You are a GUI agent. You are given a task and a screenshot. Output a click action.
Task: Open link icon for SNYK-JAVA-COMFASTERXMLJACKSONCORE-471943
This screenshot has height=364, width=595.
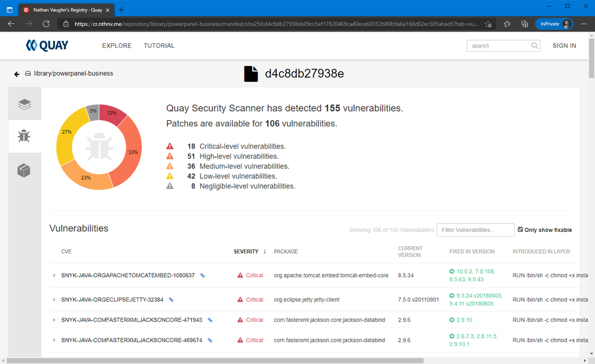210,320
